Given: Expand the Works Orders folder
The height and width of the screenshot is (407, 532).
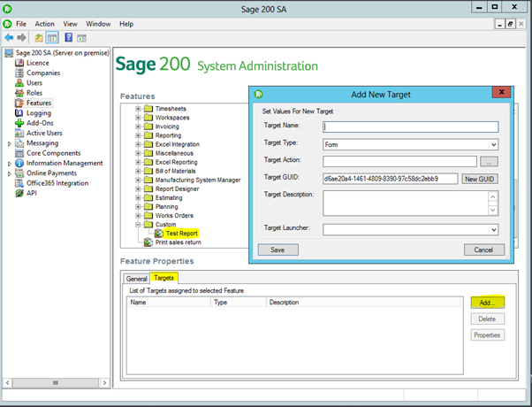Looking at the screenshot, I should click(138, 215).
